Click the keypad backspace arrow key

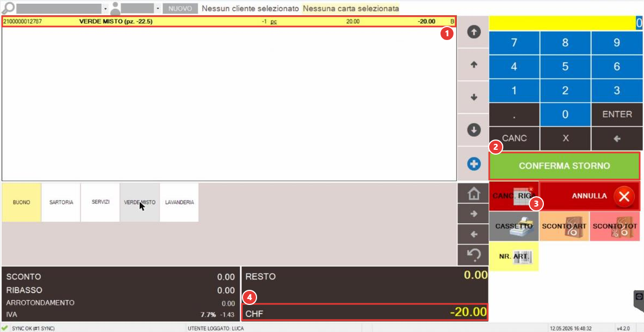tap(617, 138)
